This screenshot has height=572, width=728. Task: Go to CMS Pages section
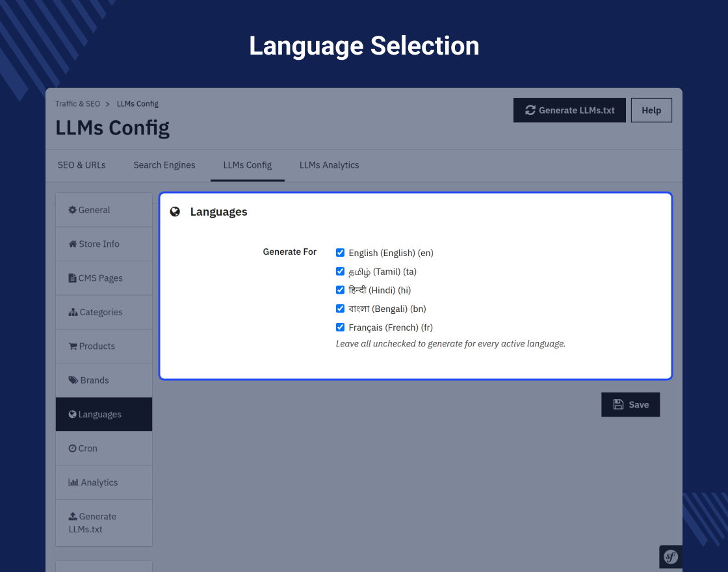tap(104, 278)
